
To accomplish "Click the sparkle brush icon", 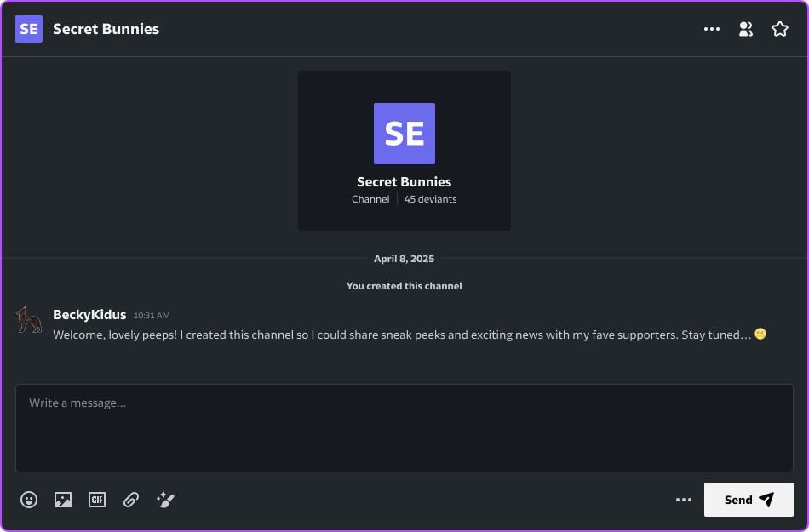I will click(165, 500).
